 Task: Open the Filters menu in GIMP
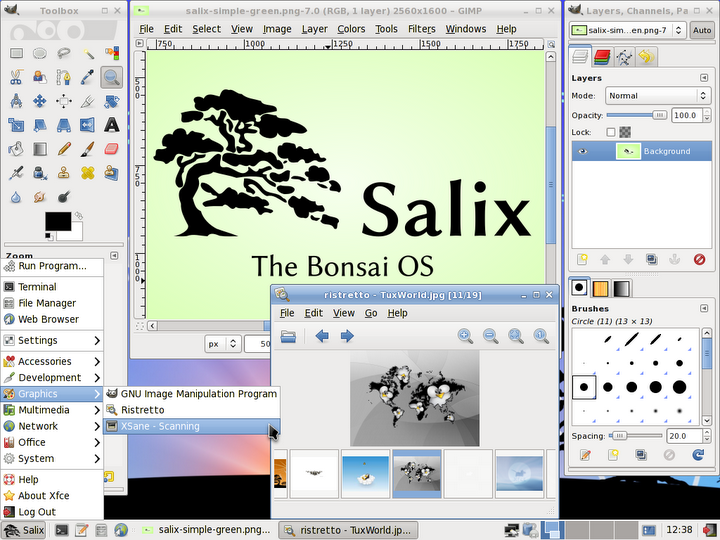pos(422,29)
